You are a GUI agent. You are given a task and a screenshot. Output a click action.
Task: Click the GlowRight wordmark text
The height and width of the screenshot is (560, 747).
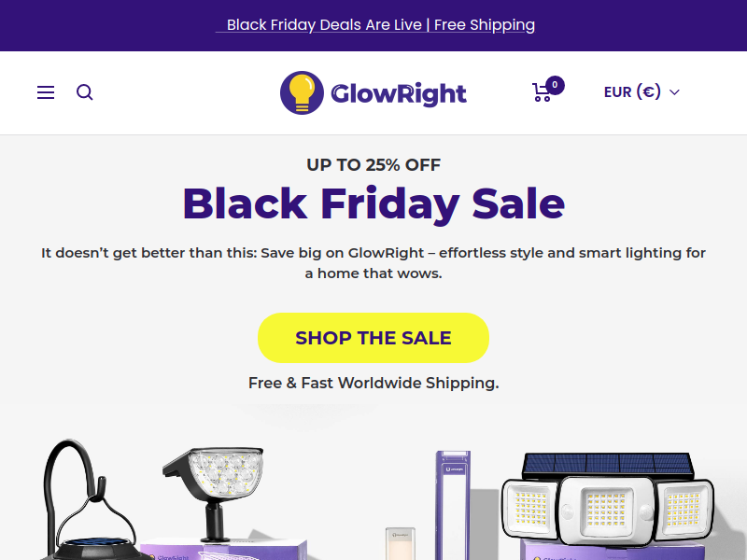click(399, 94)
